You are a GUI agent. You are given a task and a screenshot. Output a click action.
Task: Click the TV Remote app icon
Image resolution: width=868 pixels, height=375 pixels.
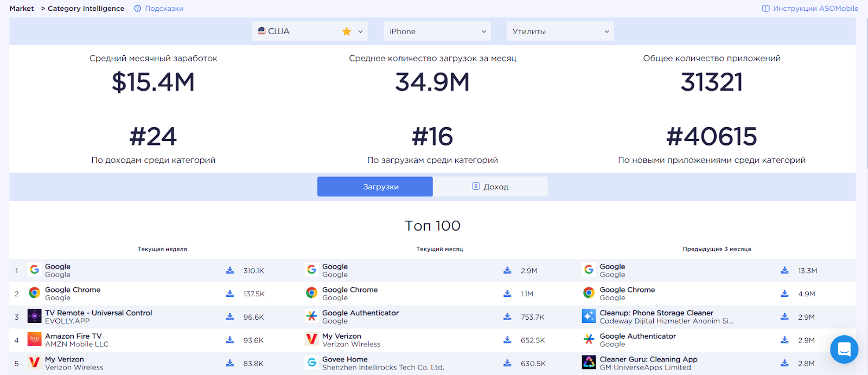click(34, 316)
